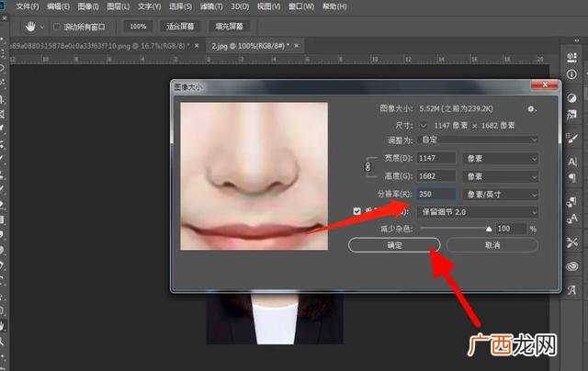588x371 pixels.
Task: Open the 文字(Y) menu
Action: [149, 6]
